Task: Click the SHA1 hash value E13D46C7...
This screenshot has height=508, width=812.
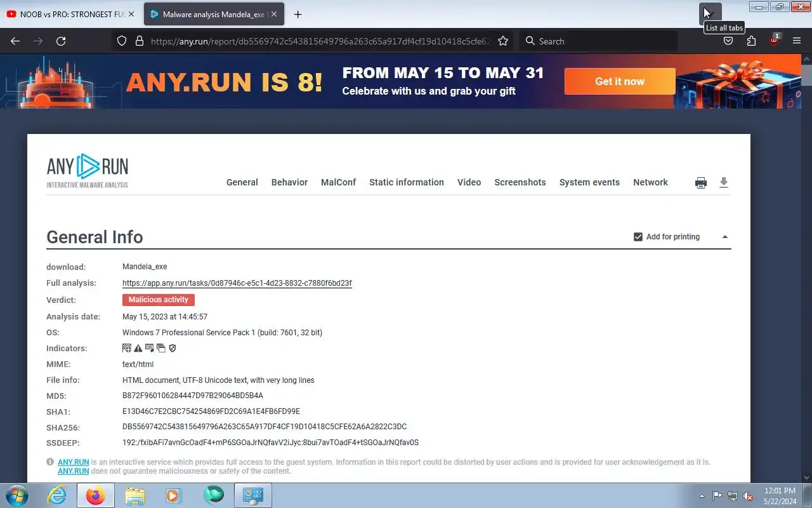Action: (x=211, y=411)
